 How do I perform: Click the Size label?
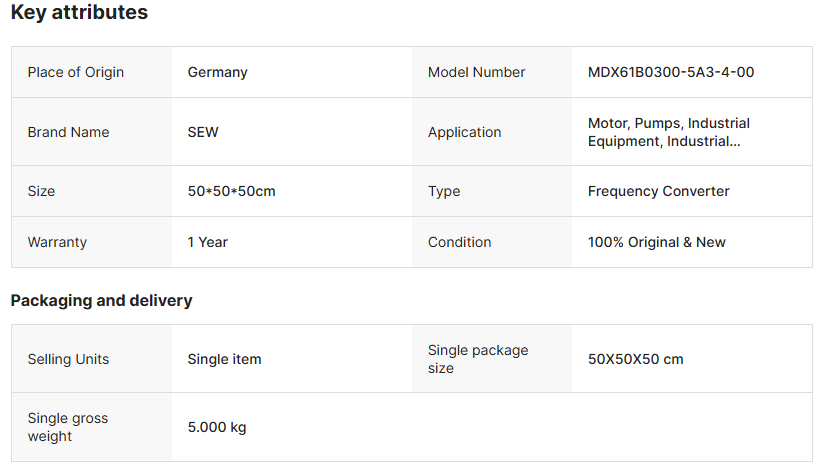(41, 191)
